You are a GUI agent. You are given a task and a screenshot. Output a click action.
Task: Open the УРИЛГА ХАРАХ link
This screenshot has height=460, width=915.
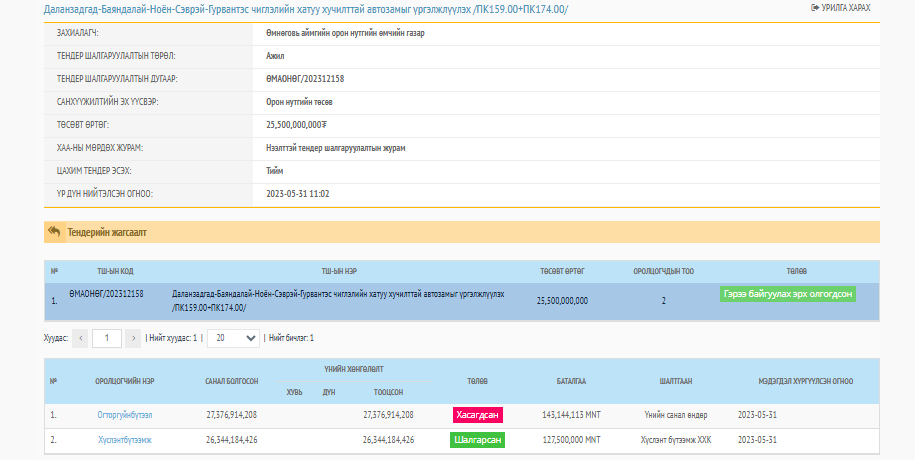845,8
